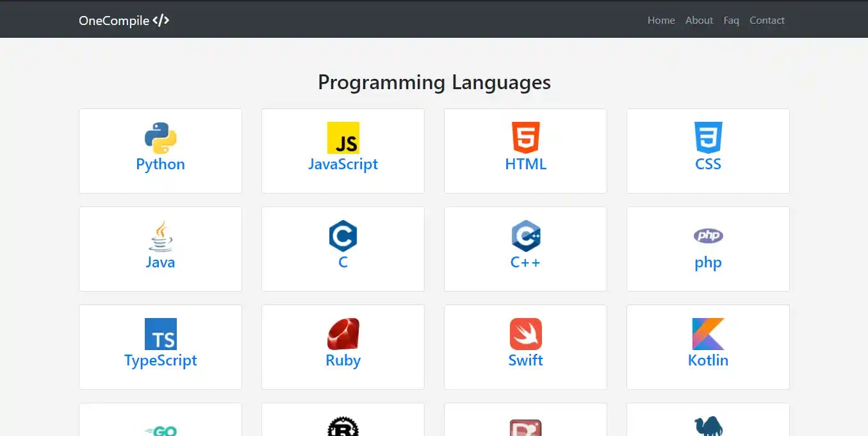Click the Programming Languages heading
This screenshot has height=436, width=868.
point(434,83)
